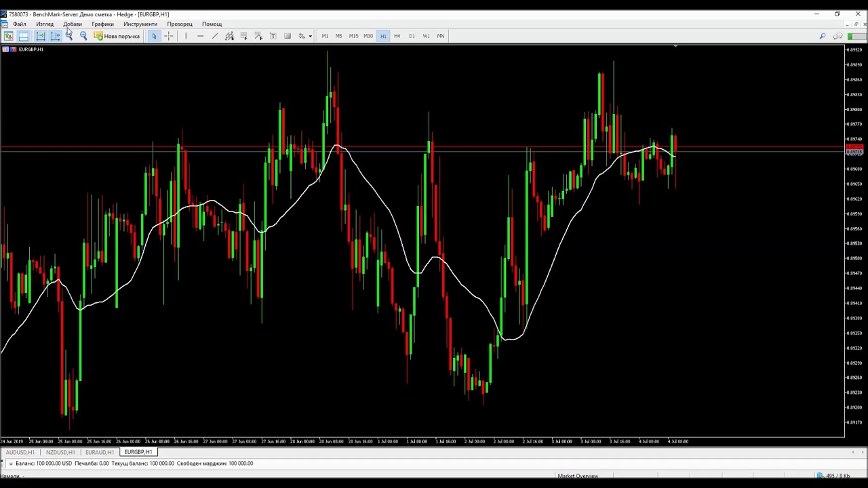Select the H1 timeframe button
Viewport: 868px width, 488px height.
click(383, 36)
